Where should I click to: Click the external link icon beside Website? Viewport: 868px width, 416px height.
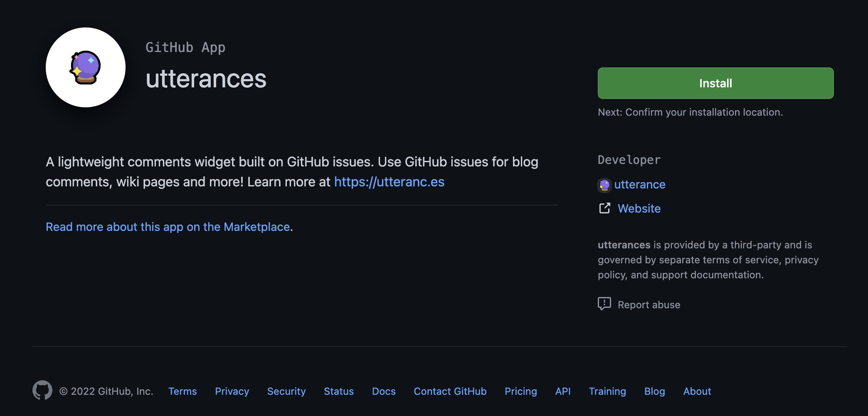(x=604, y=208)
